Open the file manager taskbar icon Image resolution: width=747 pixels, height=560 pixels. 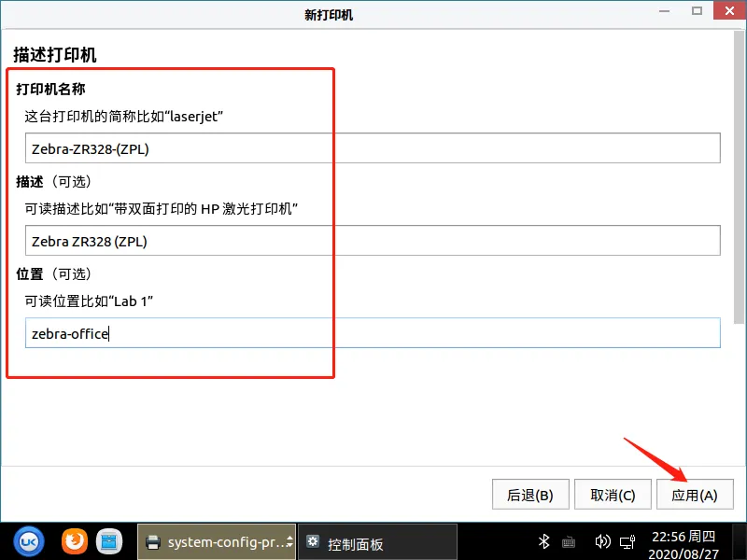coord(110,541)
